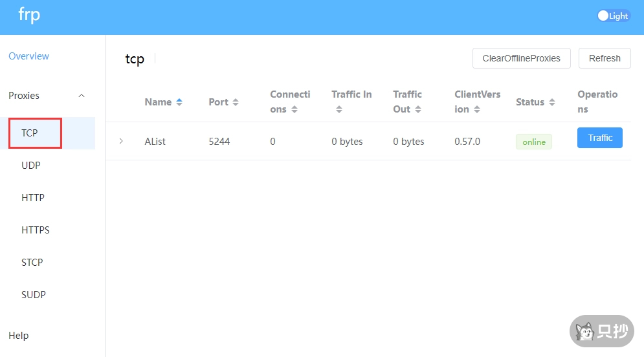The width and height of the screenshot is (644, 357).
Task: Sort by Connections using its arrow icon
Action: (x=294, y=109)
